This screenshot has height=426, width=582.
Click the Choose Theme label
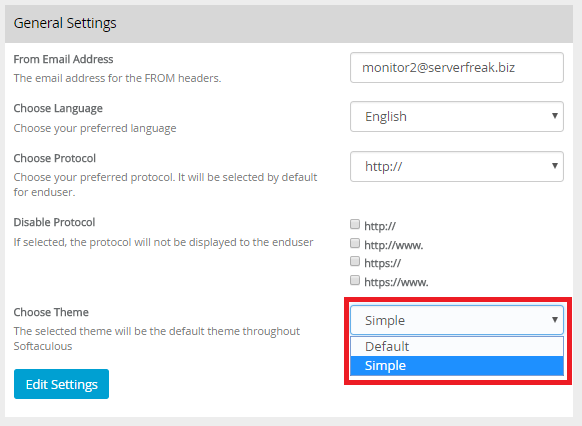(x=51, y=312)
